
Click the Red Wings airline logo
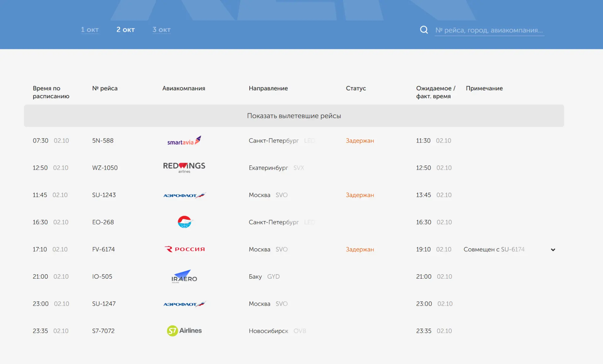pyautogui.click(x=184, y=168)
